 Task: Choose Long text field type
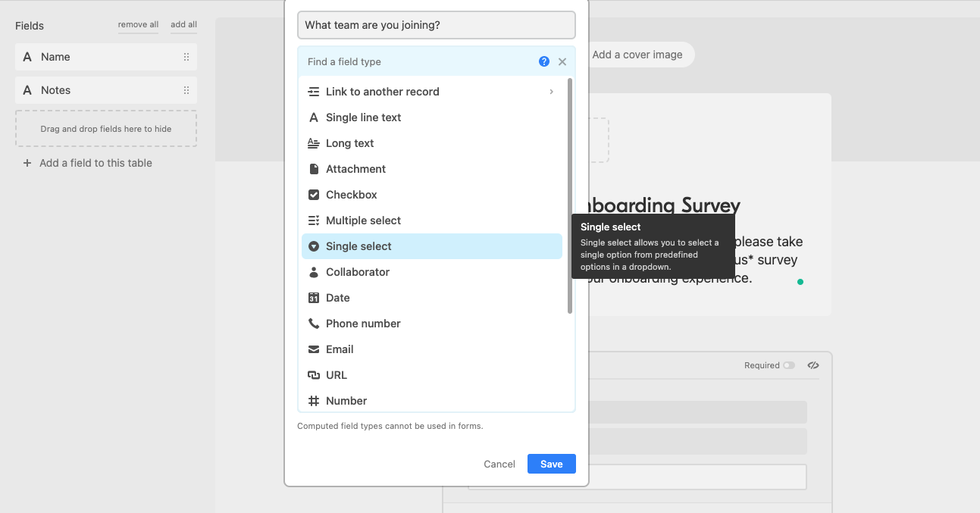click(432, 143)
